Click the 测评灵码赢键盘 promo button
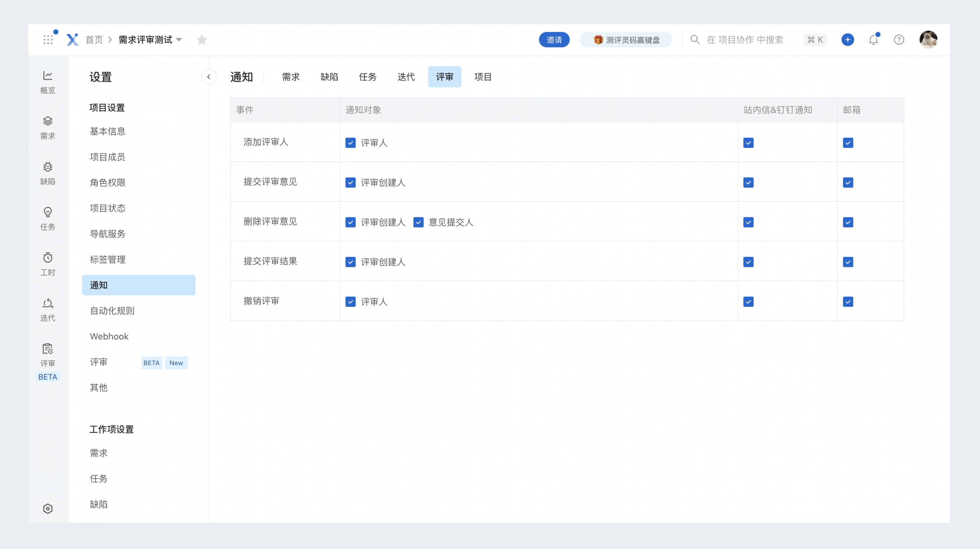The width and height of the screenshot is (980, 549). tap(626, 39)
